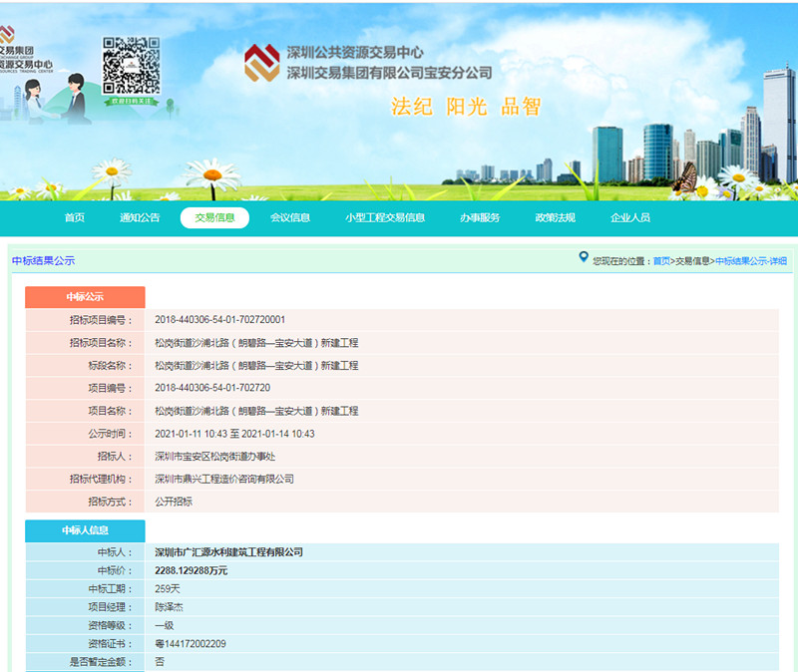
Task: Select the blue 中标人信息 section header
Action: [85, 530]
